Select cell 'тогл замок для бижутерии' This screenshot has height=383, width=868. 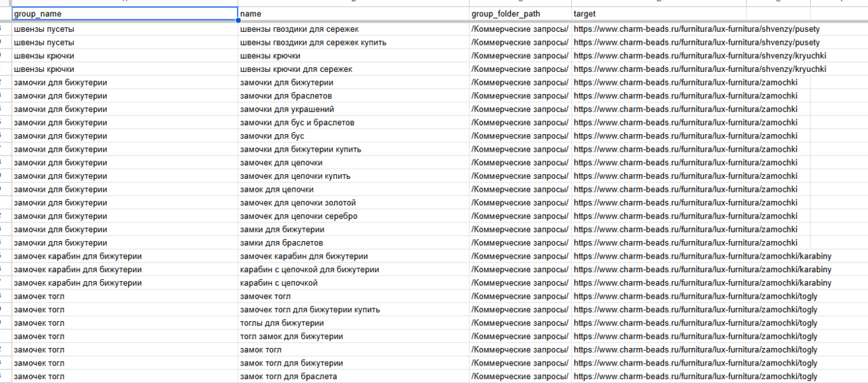click(354, 336)
